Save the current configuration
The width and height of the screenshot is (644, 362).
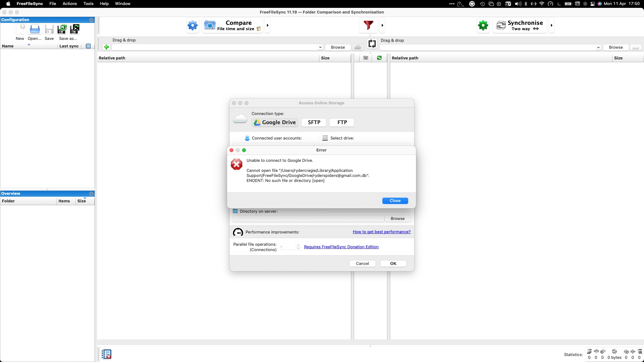[x=49, y=29]
